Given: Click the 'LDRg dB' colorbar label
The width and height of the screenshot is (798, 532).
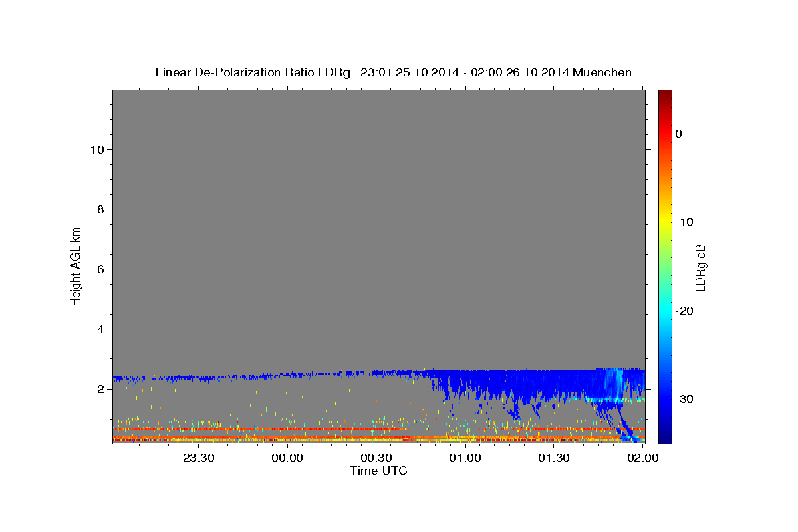Looking at the screenshot, I should coord(700,267).
